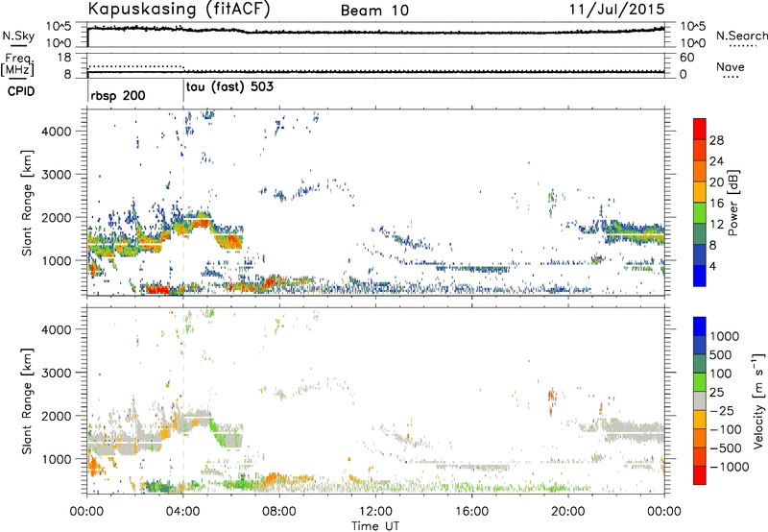Pick the yellow segment between 16 and 20 dB
The image size is (768, 532).
pyautogui.click(x=700, y=191)
